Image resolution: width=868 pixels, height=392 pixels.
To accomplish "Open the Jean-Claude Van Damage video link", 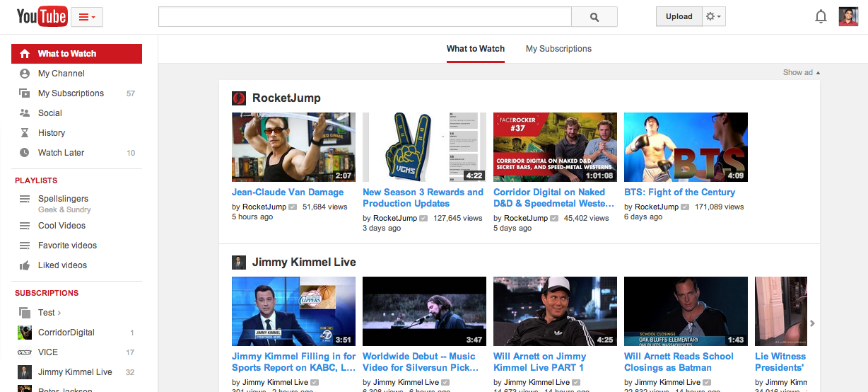I will 288,192.
